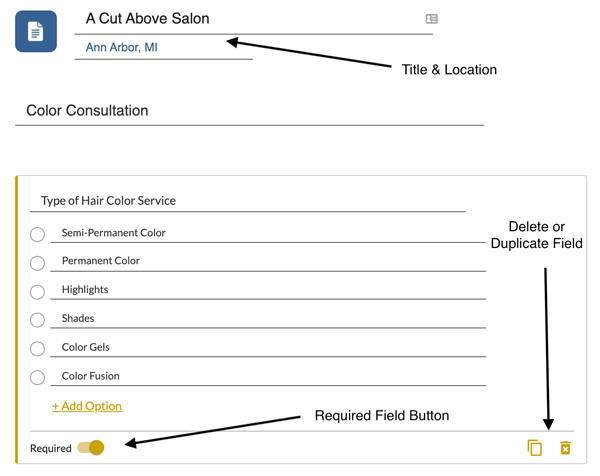Choose the Color Fusion radio button
The height and width of the screenshot is (476, 600).
(x=38, y=378)
